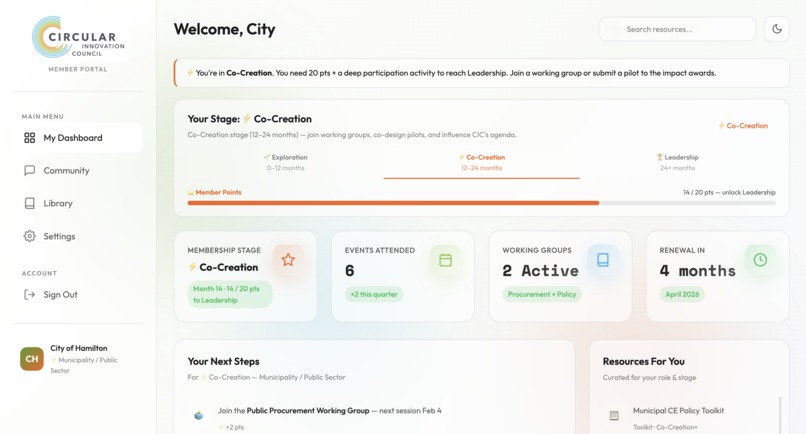Screen dimensions: 806x434
Task: Click the clock icon on Renewal In card
Action: [x=760, y=260]
